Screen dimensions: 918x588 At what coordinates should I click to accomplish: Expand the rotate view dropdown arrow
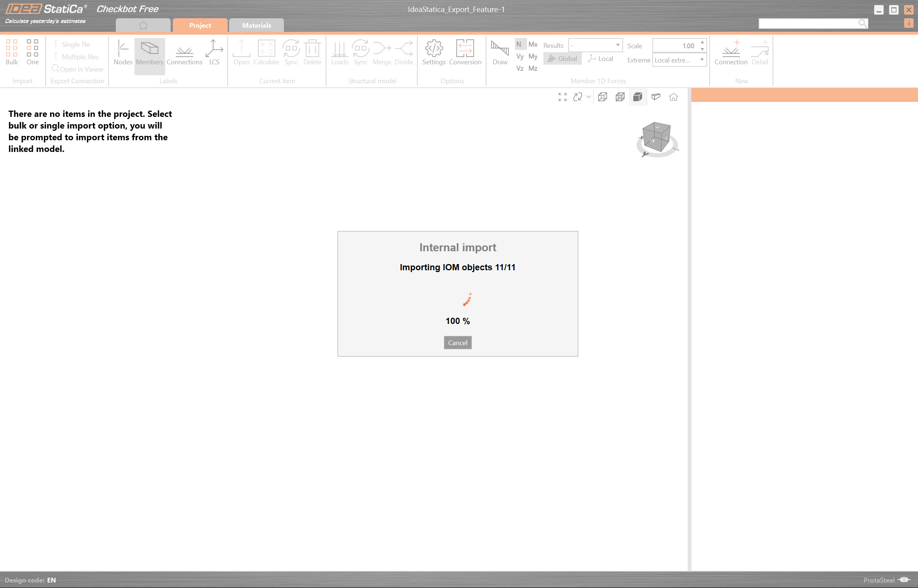pos(588,97)
